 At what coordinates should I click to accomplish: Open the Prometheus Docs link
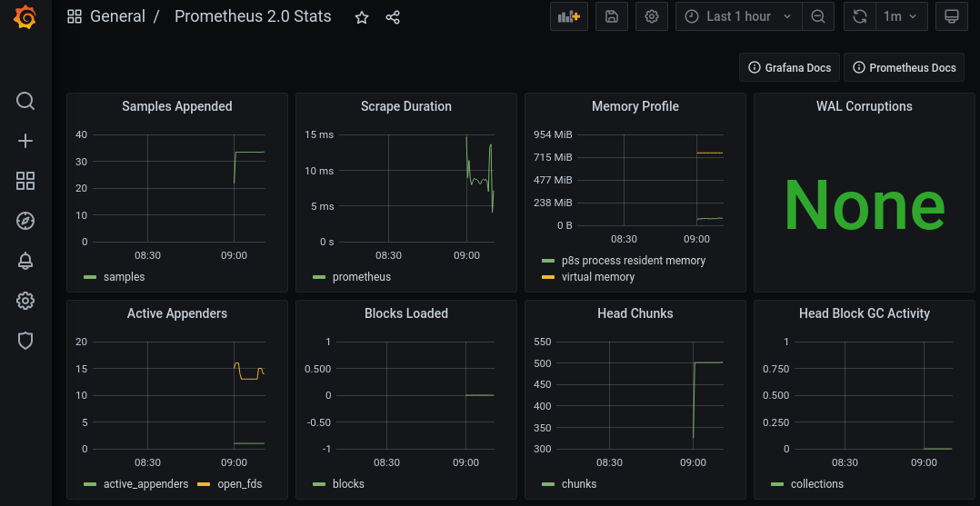905,67
